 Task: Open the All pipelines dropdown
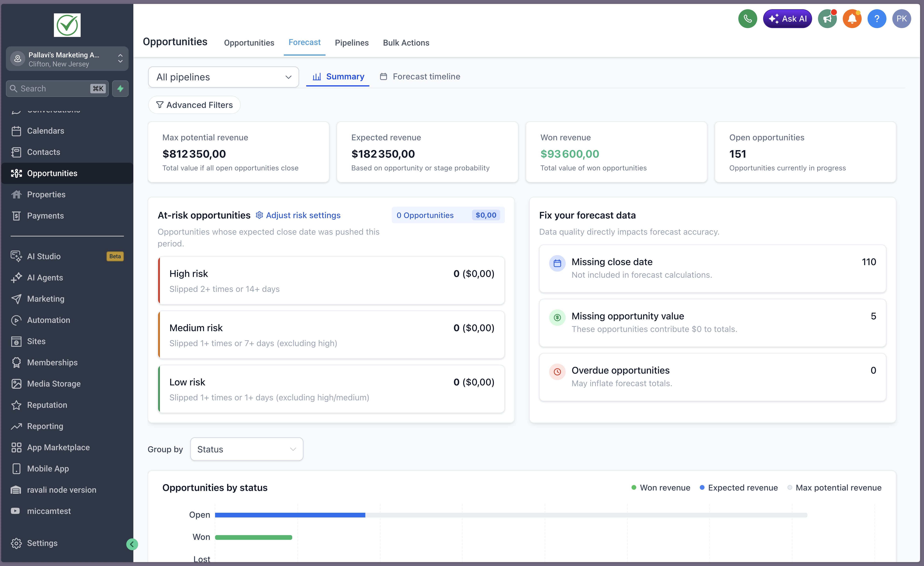click(x=223, y=77)
